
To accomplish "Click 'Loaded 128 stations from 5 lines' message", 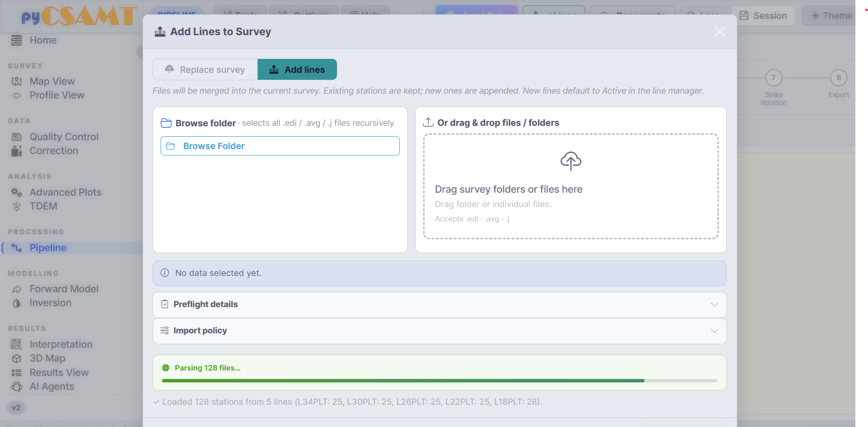I will pos(352,402).
